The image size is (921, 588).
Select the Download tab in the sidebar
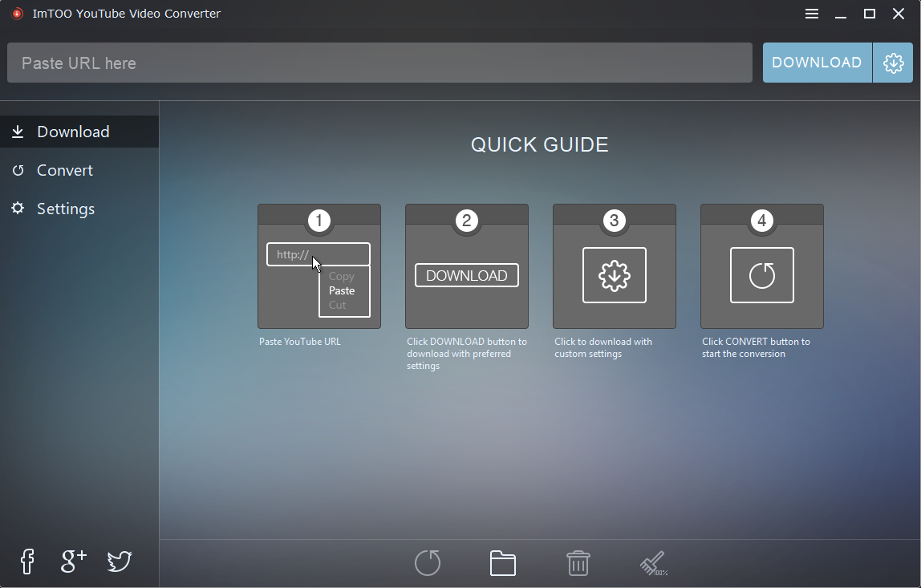pyautogui.click(x=79, y=132)
